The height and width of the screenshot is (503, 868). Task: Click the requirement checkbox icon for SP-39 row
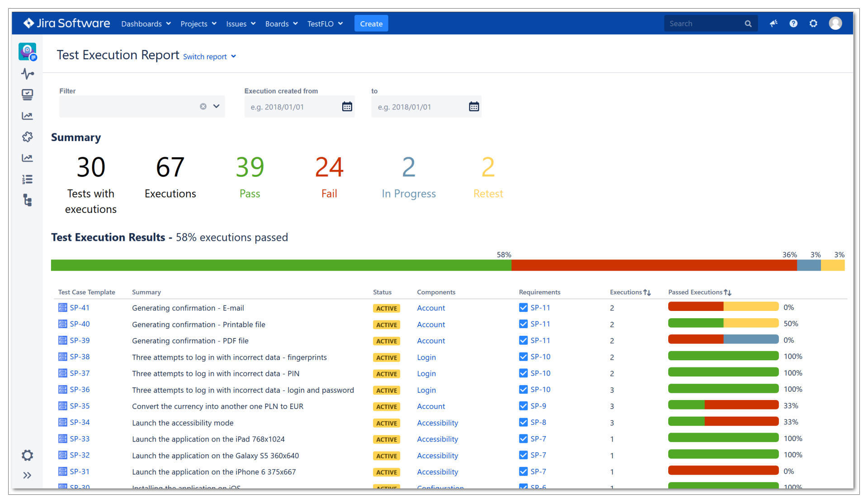click(524, 341)
